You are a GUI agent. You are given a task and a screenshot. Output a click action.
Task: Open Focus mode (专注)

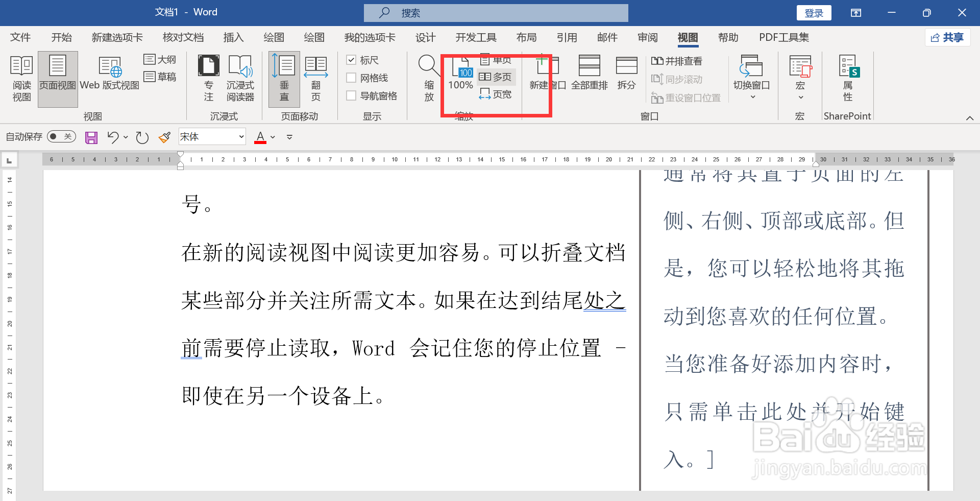pyautogui.click(x=208, y=79)
